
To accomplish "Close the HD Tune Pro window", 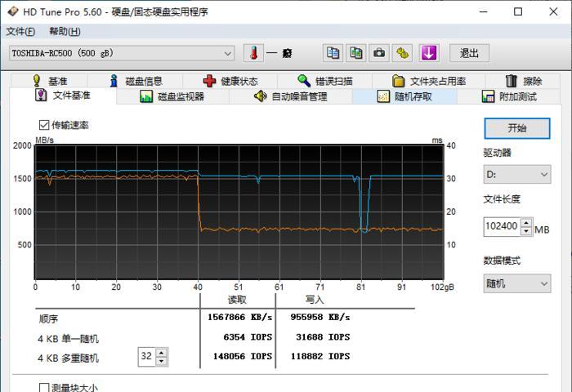I will pyautogui.click(x=553, y=11).
